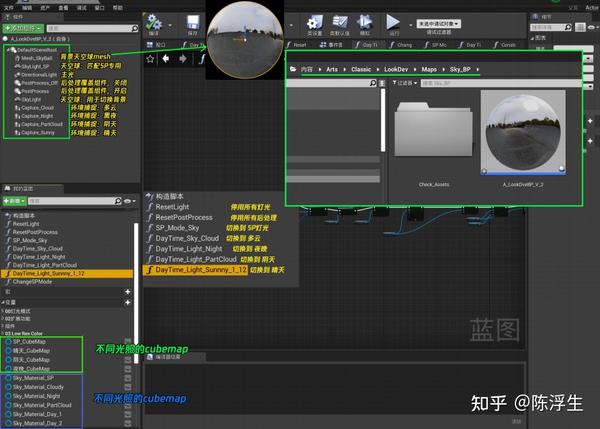Select ResetLight function in My Blueprint panel
The height and width of the screenshot is (429, 600).
tap(26, 224)
